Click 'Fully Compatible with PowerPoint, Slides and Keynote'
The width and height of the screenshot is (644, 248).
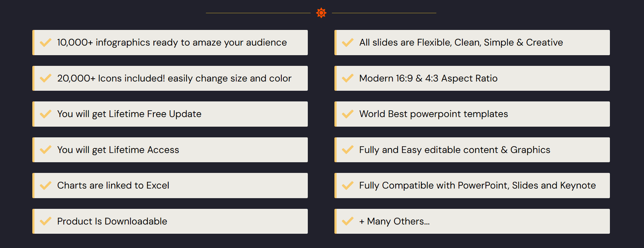477,185
